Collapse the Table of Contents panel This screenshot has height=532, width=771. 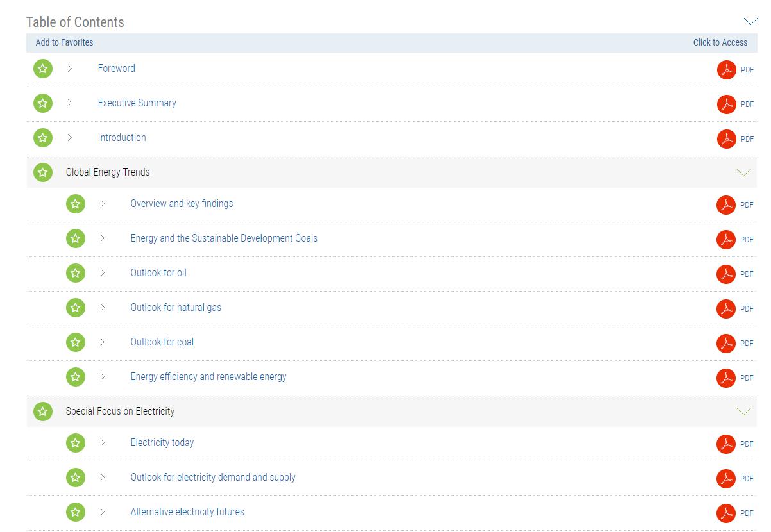(750, 22)
